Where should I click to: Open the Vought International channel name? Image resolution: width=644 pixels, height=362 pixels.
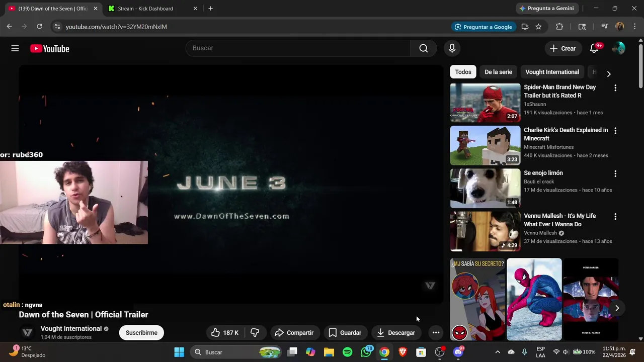tap(71, 328)
